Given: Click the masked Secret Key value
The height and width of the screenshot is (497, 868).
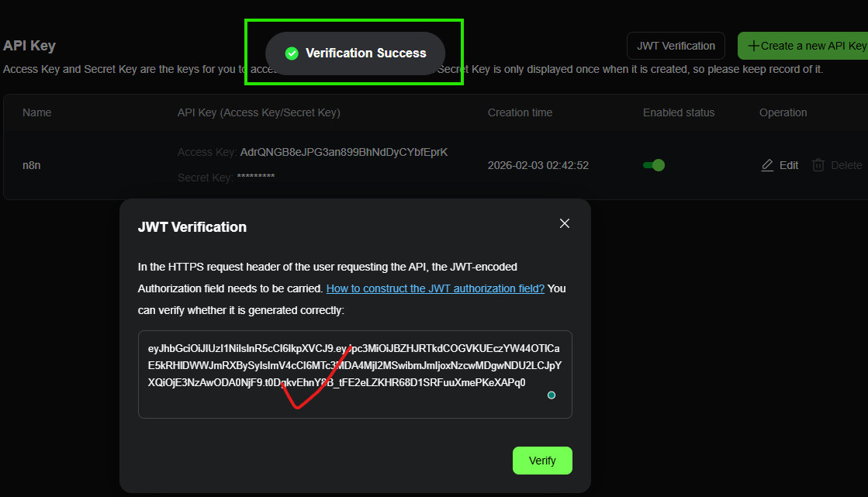Looking at the screenshot, I should (255, 178).
